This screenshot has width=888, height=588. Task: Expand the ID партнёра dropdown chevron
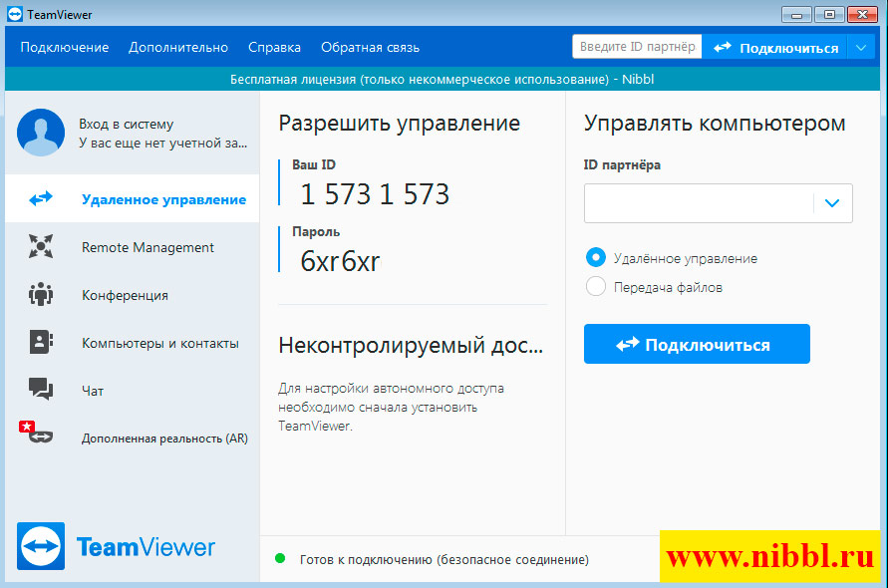(832, 203)
